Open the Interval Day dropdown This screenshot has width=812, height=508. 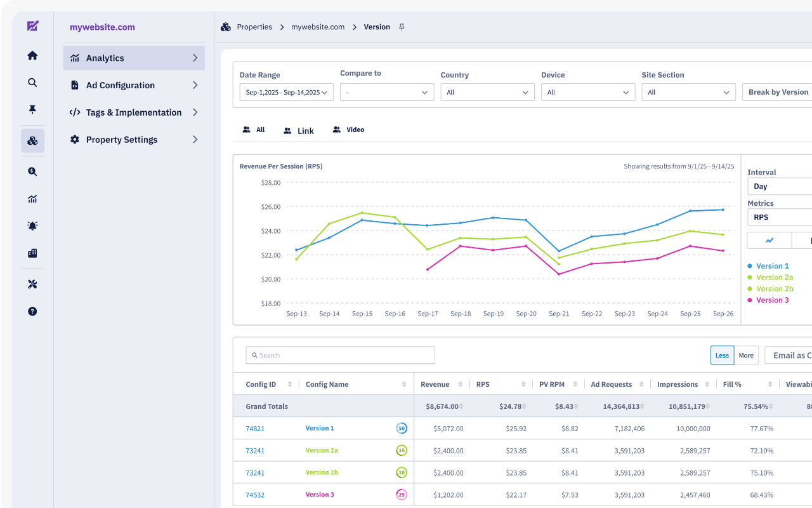[780, 186]
